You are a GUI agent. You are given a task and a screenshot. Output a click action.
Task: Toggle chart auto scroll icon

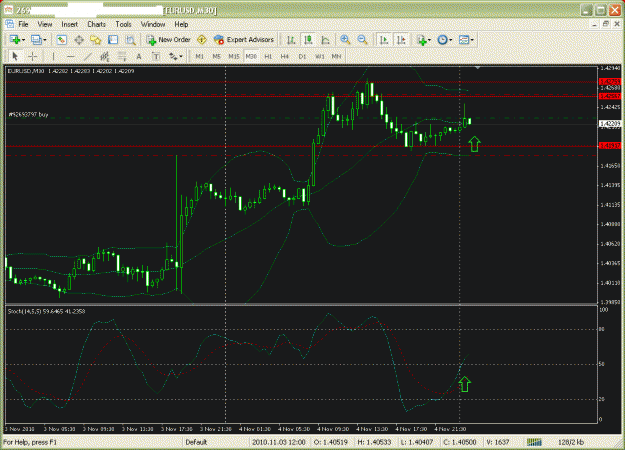(x=384, y=40)
